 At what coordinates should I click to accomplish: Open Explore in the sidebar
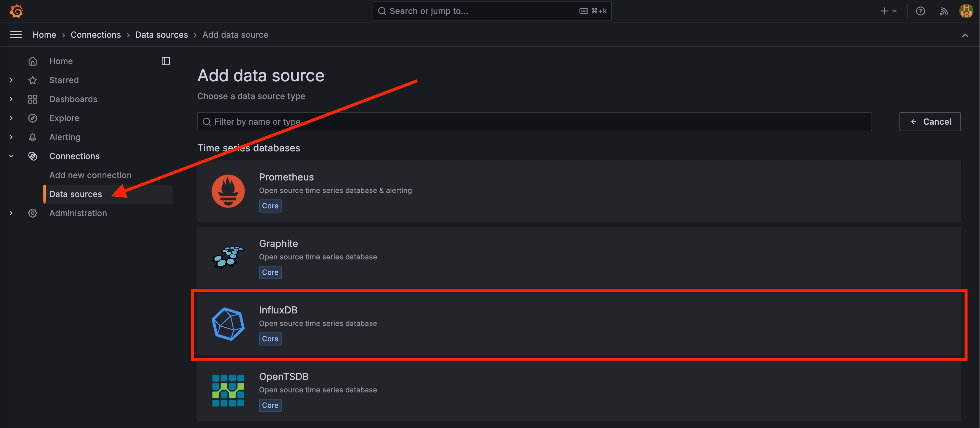pos(64,118)
